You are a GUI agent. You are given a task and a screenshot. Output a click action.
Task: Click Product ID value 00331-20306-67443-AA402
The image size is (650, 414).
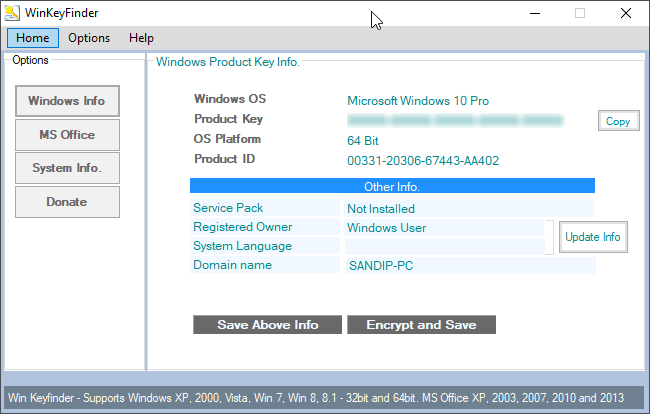tap(423, 161)
